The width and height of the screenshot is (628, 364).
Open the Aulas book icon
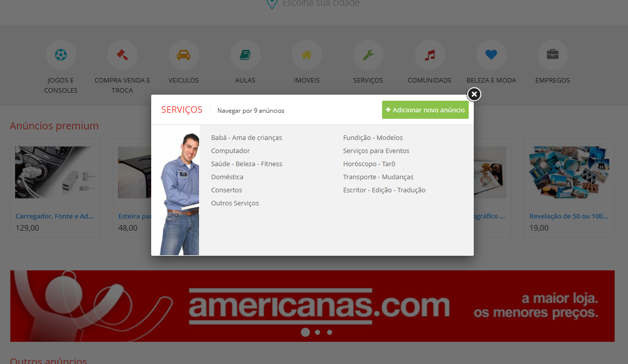245,54
